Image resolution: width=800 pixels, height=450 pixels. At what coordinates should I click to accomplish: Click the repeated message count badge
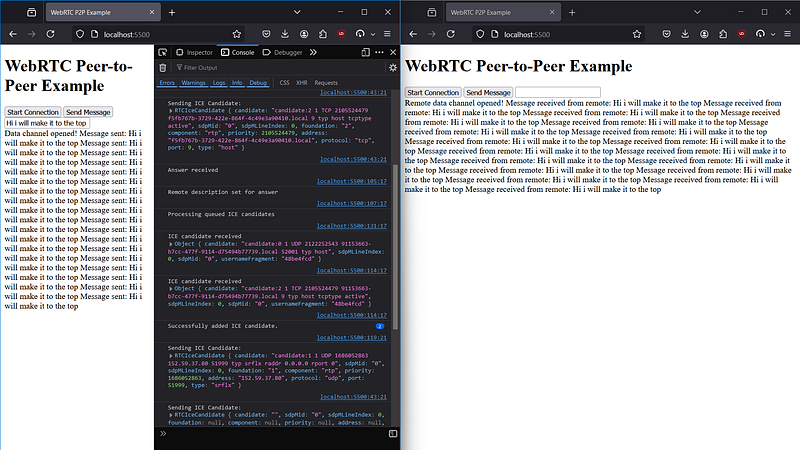[x=380, y=326]
